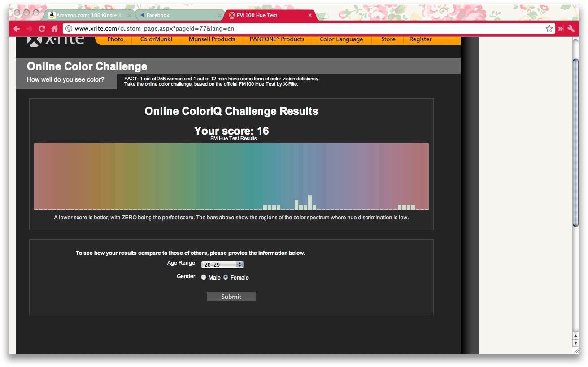Go forward with the browser forward arrow
Viewport: 588px width, 367px height.
coord(30,29)
